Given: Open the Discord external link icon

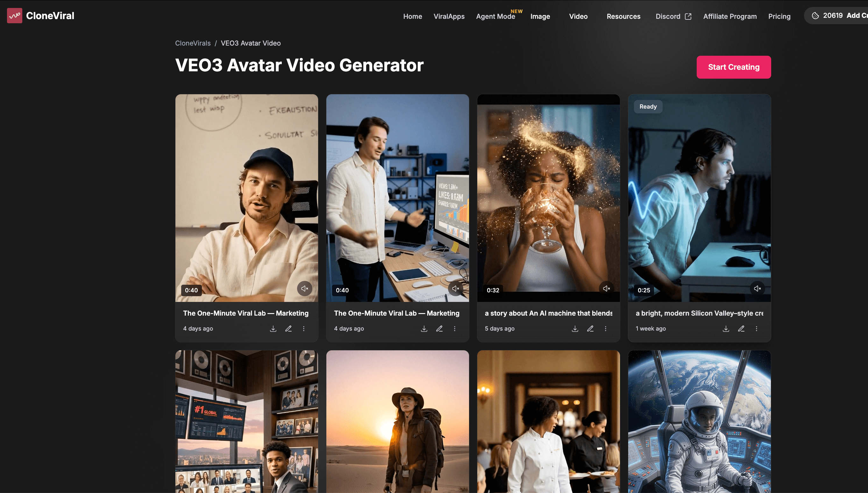Looking at the screenshot, I should click(688, 16).
